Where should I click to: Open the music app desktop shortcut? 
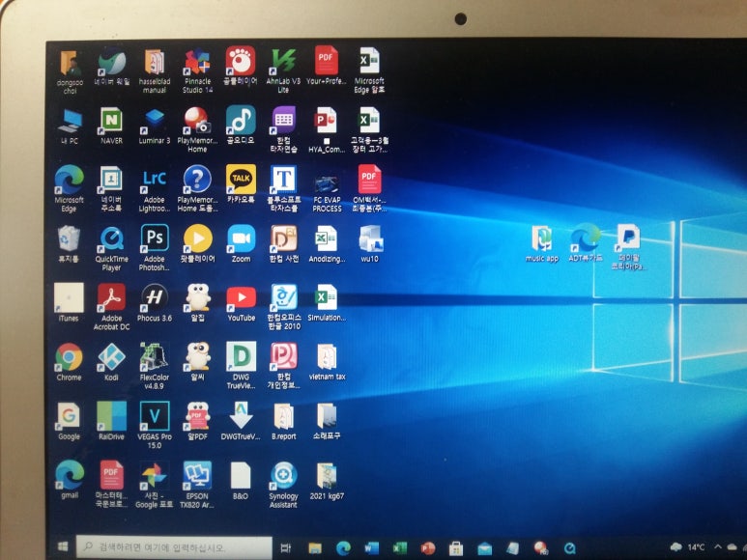tap(542, 243)
